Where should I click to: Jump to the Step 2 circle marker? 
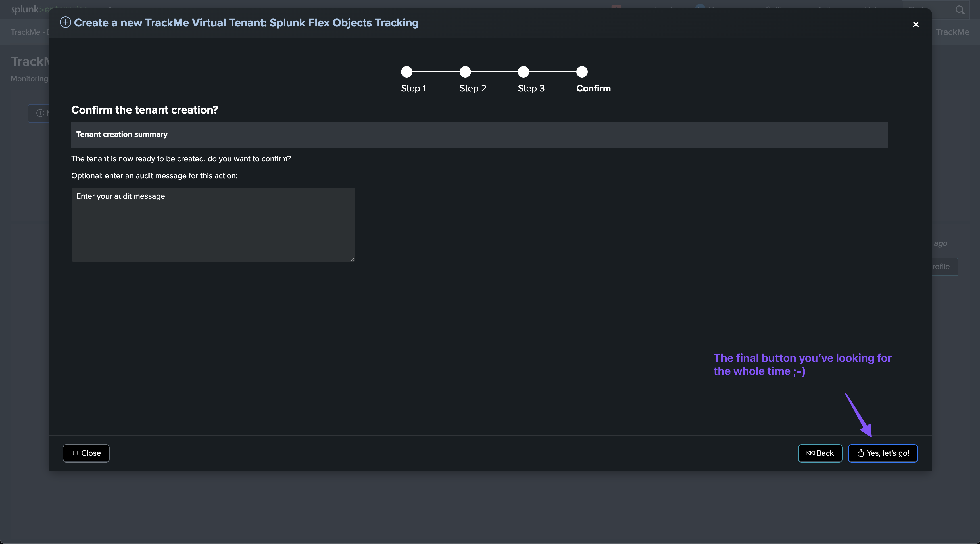click(x=465, y=72)
